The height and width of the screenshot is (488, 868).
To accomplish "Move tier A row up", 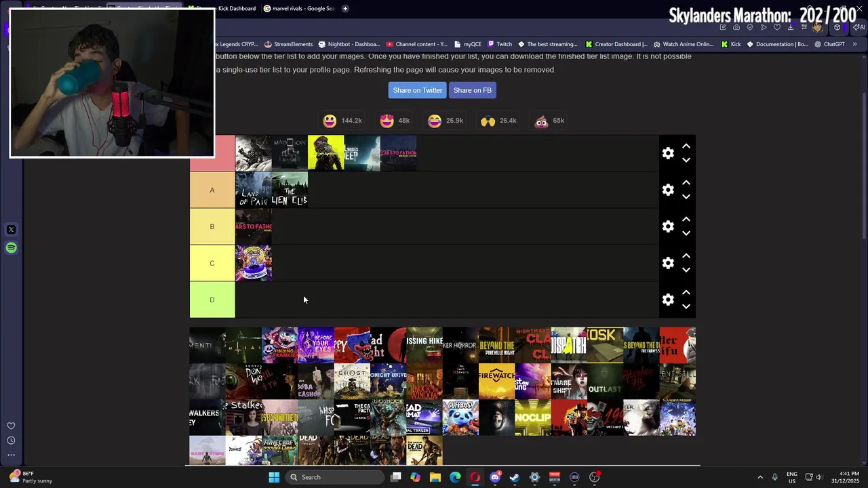I will click(686, 182).
